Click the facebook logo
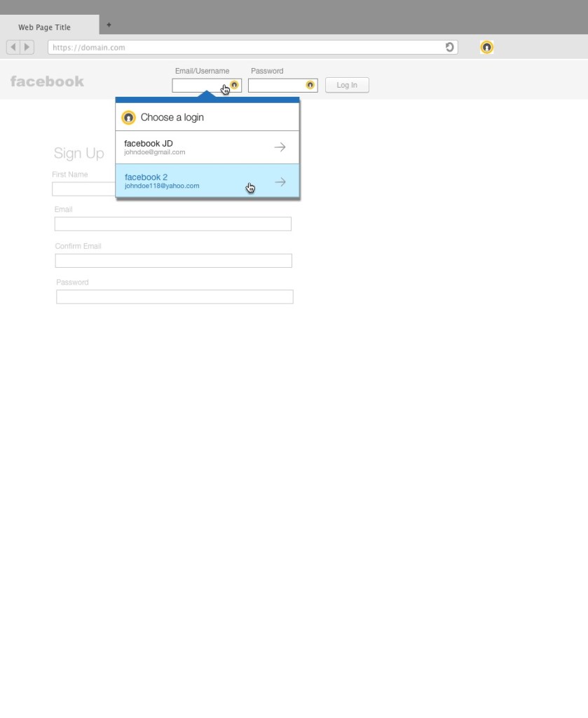Viewport: 588px width, 718px height. click(x=47, y=81)
